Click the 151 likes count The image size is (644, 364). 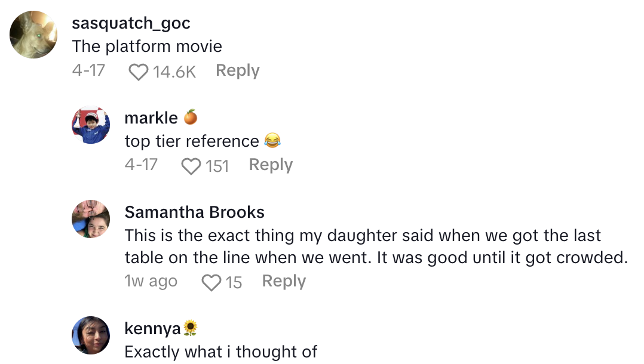pyautogui.click(x=217, y=166)
